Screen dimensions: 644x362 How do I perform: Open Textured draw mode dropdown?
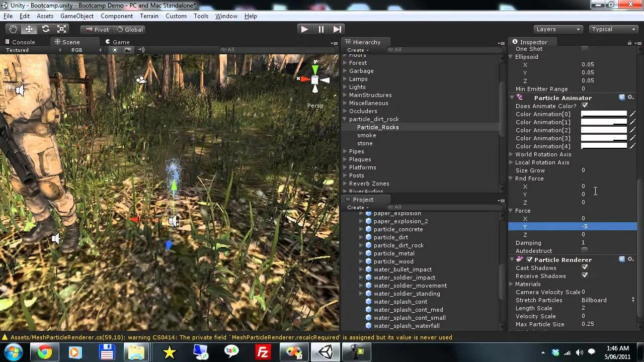[x=33, y=50]
